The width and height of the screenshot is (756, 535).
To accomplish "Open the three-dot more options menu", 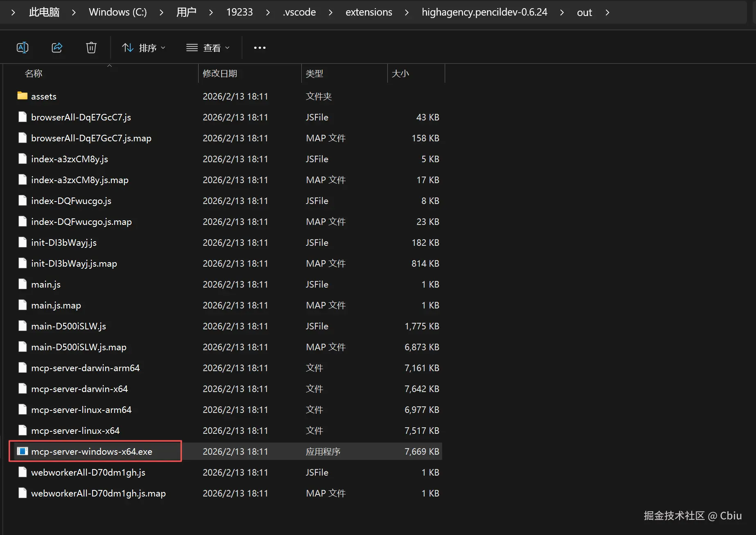I will [x=260, y=48].
